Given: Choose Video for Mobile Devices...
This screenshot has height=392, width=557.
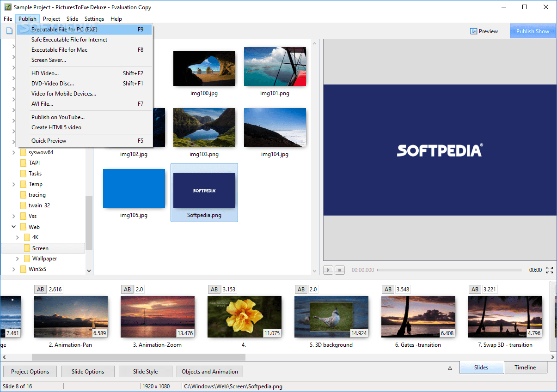Looking at the screenshot, I should click(x=84, y=94).
